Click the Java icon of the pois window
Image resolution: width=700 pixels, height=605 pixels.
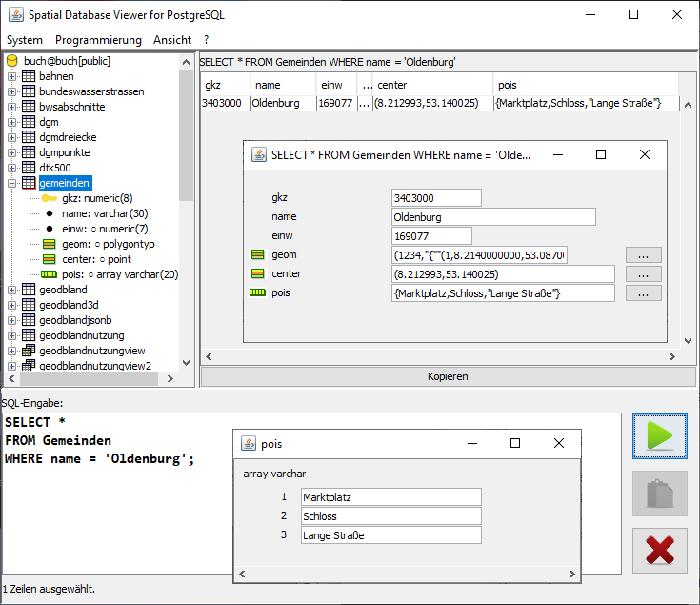tap(249, 443)
